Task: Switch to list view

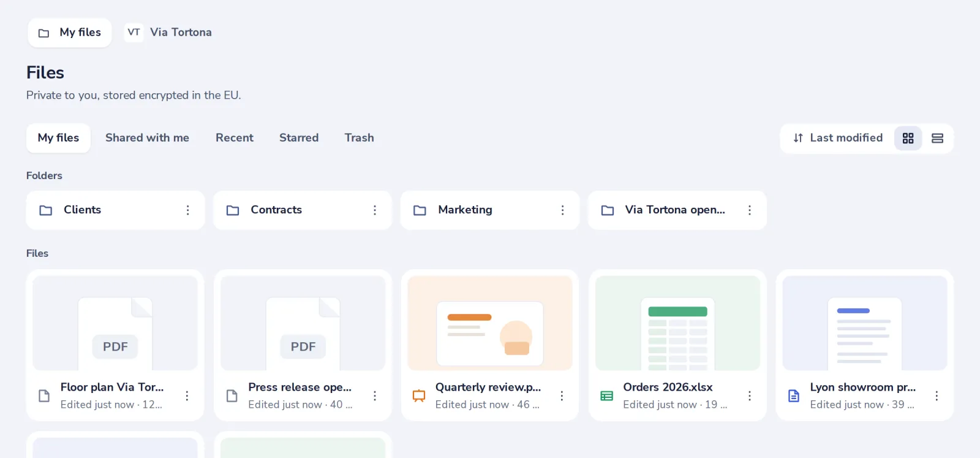Action: (937, 139)
